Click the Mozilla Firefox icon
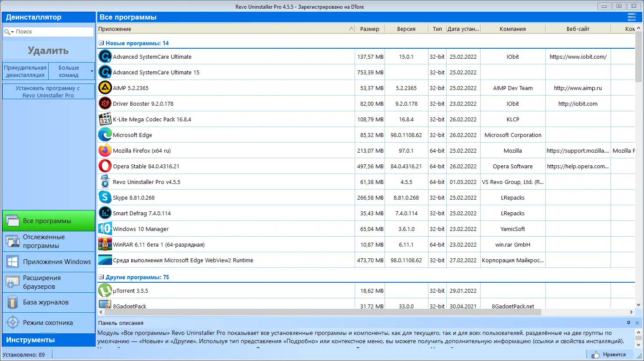 pos(105,150)
